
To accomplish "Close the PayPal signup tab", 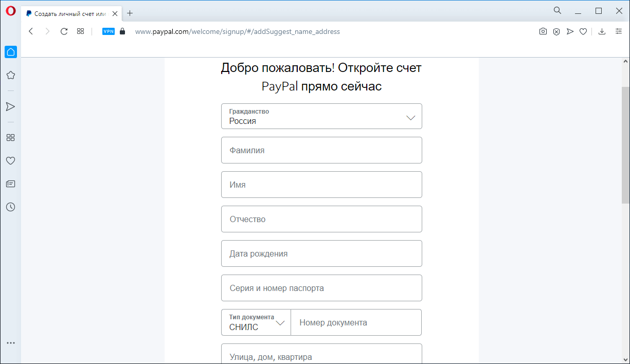I will (x=116, y=13).
